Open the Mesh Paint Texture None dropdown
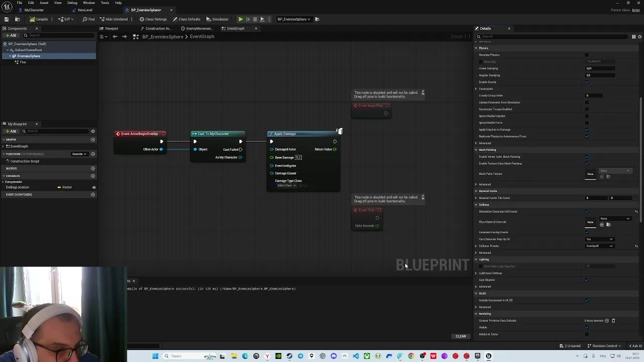The width and height of the screenshot is (644, 362). coord(614,171)
